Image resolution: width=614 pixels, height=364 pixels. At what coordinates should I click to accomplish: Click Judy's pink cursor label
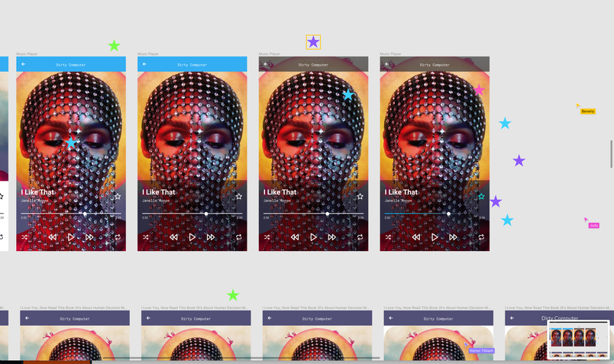coord(593,225)
